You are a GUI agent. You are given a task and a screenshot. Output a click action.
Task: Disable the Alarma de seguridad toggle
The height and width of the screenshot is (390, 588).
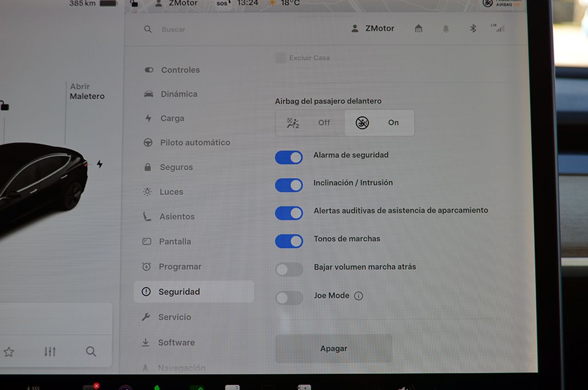[x=289, y=158]
